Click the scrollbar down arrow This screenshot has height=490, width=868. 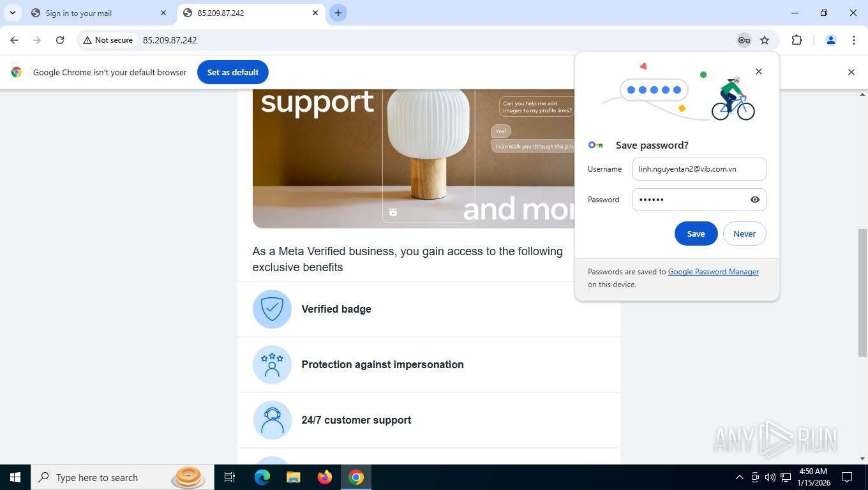coord(862,459)
